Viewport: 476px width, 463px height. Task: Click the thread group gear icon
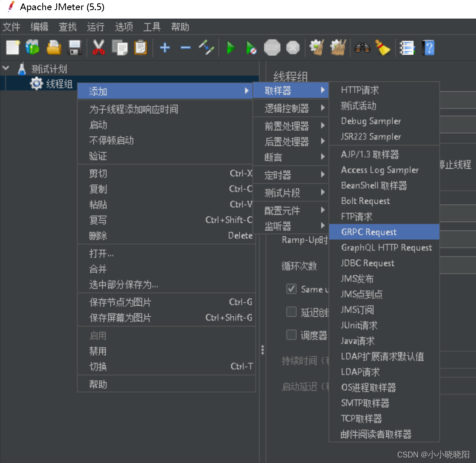pyautogui.click(x=36, y=83)
